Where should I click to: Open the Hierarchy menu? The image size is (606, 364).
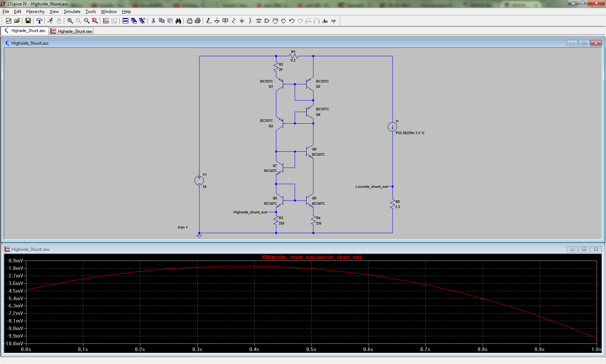pyautogui.click(x=35, y=12)
